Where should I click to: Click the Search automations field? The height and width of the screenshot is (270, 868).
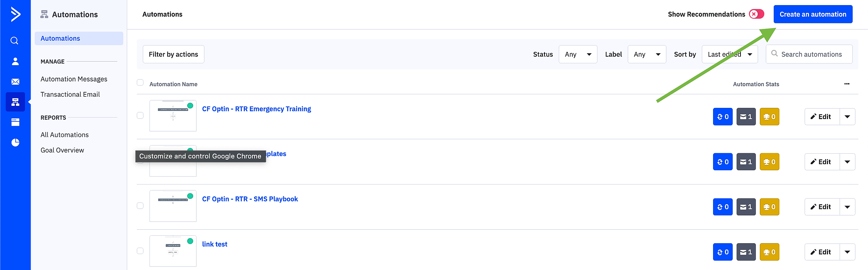click(811, 54)
